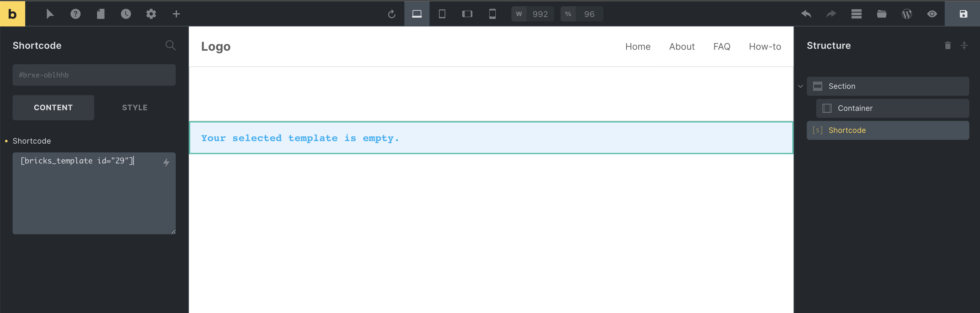Click search icon in Shortcode panel
The image size is (980, 313).
click(170, 45)
